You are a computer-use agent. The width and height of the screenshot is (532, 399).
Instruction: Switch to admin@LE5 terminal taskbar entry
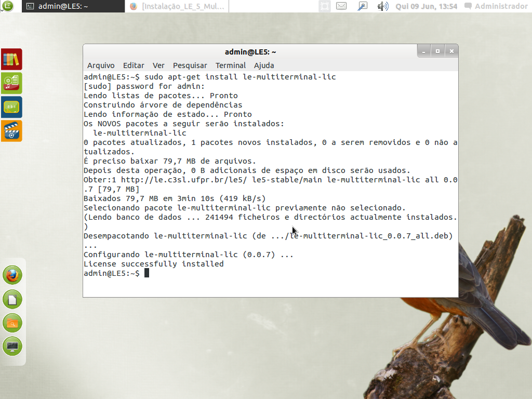[x=73, y=6]
